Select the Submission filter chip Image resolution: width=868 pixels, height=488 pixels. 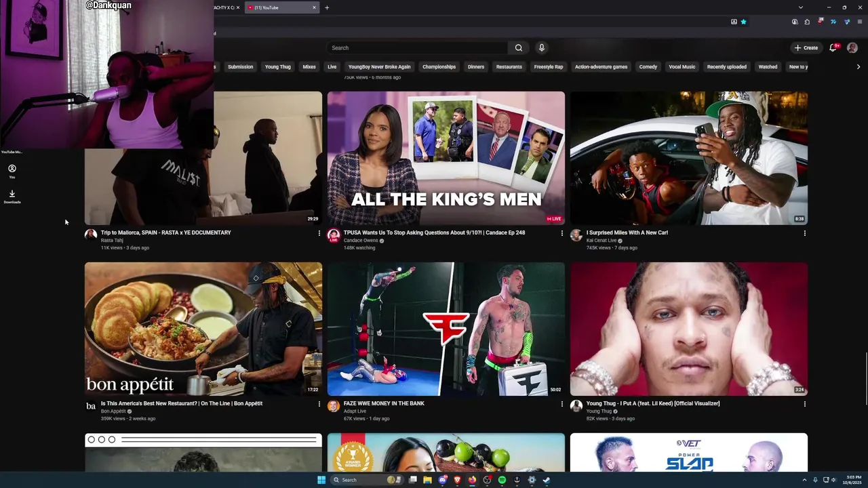pos(240,66)
